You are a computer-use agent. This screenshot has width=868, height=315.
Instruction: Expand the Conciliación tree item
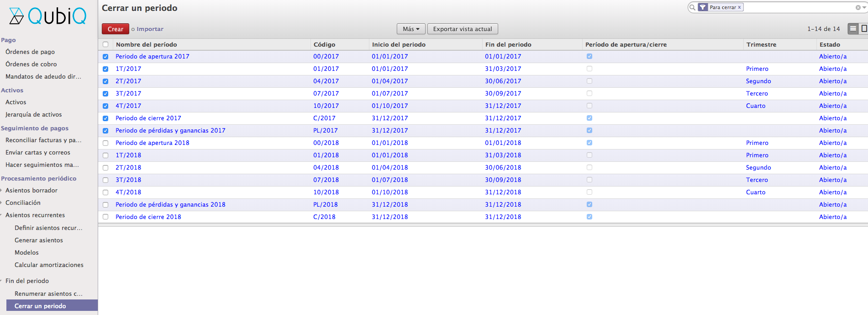(x=2, y=203)
